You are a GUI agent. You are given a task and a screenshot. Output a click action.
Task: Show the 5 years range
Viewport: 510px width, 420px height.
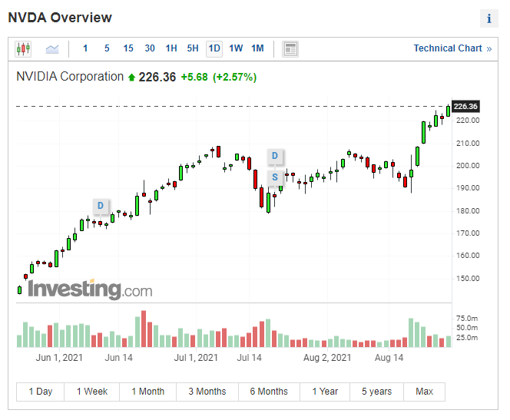tap(376, 392)
